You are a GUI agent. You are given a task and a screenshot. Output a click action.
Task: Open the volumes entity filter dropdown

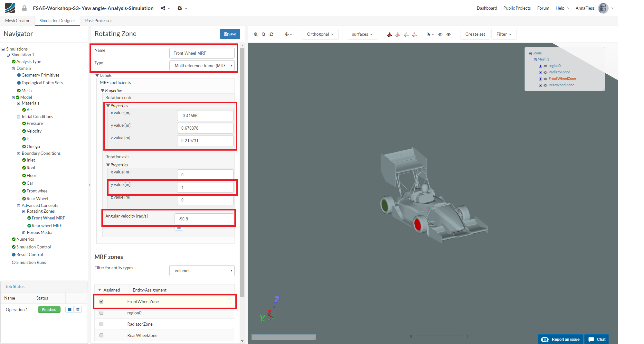point(202,271)
